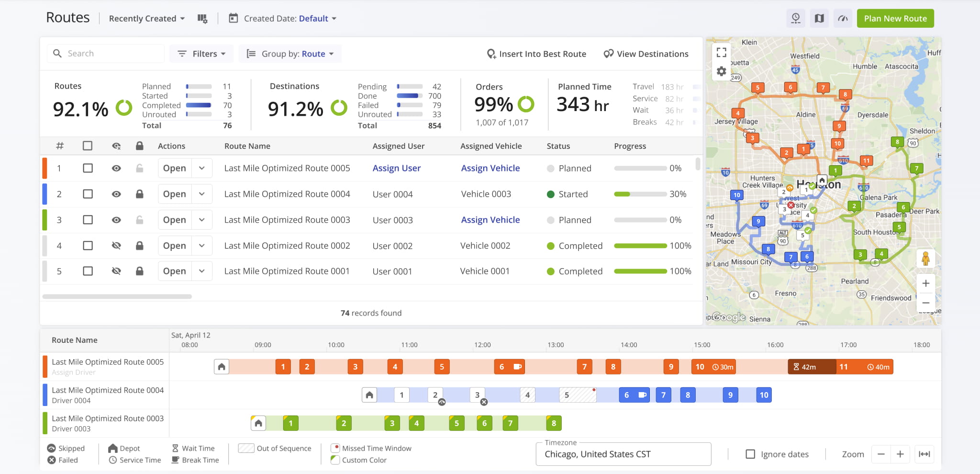This screenshot has width=980, height=474.
Task: Click timeline zoom out minus button
Action: (881, 454)
